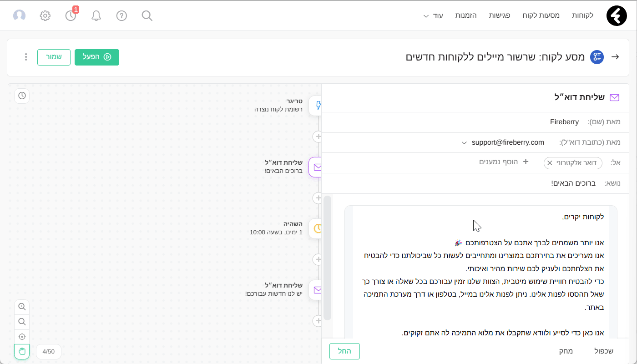Toggle the hand pan tool
The height and width of the screenshot is (364, 637).
point(22,352)
